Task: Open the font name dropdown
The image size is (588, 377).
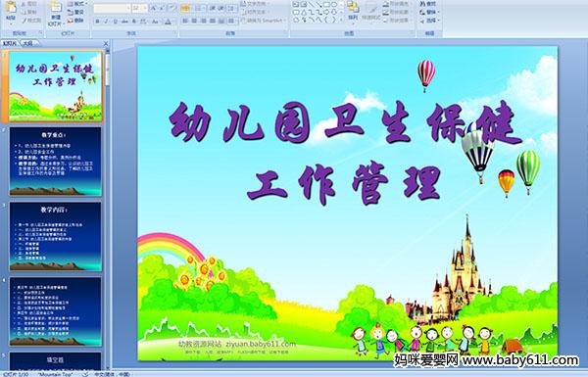Action: pos(128,8)
